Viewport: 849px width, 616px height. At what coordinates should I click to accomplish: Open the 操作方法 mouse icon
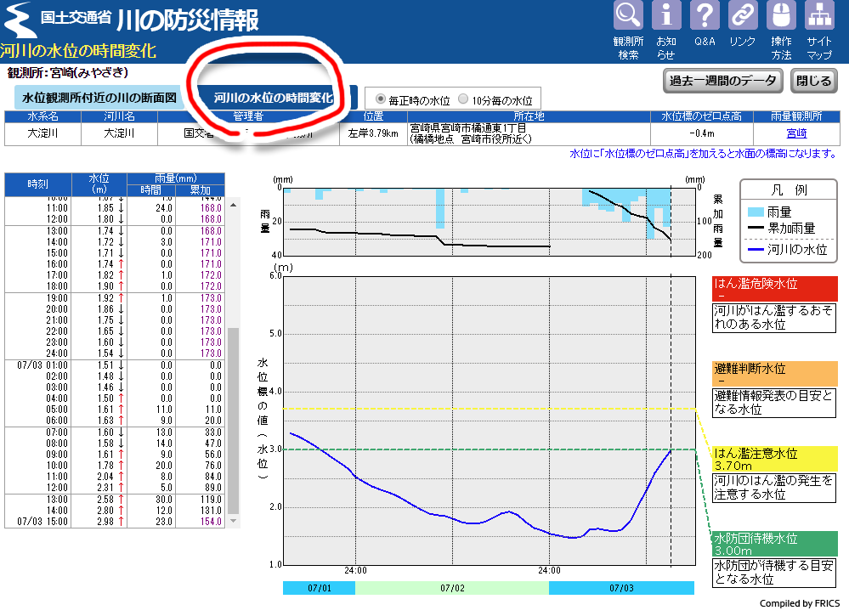[x=781, y=16]
